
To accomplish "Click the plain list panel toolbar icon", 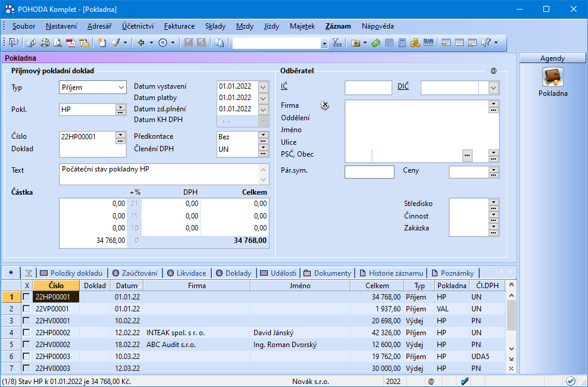I will pyautogui.click(x=459, y=43).
